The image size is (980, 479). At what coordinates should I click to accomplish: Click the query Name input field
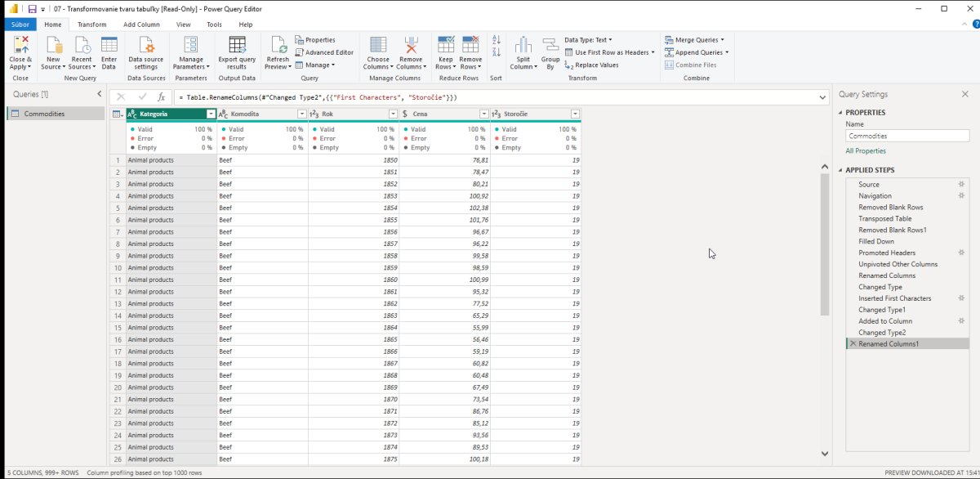click(x=906, y=137)
